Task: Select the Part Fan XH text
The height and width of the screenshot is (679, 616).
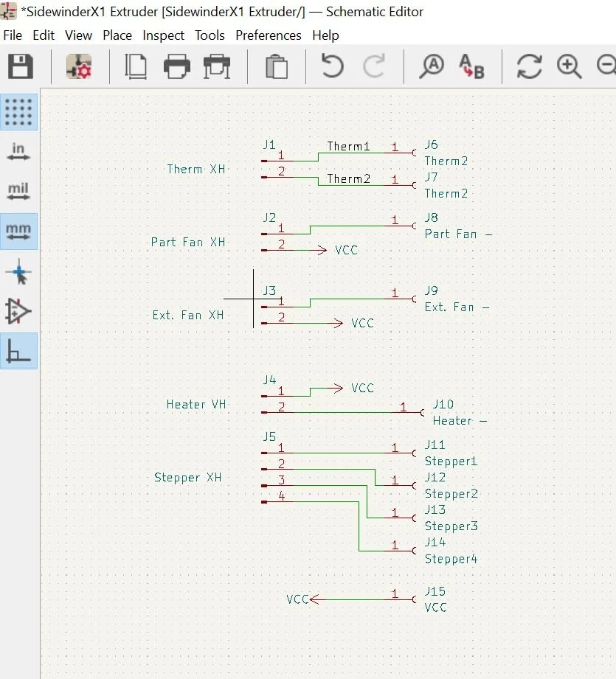Action: 188,242
